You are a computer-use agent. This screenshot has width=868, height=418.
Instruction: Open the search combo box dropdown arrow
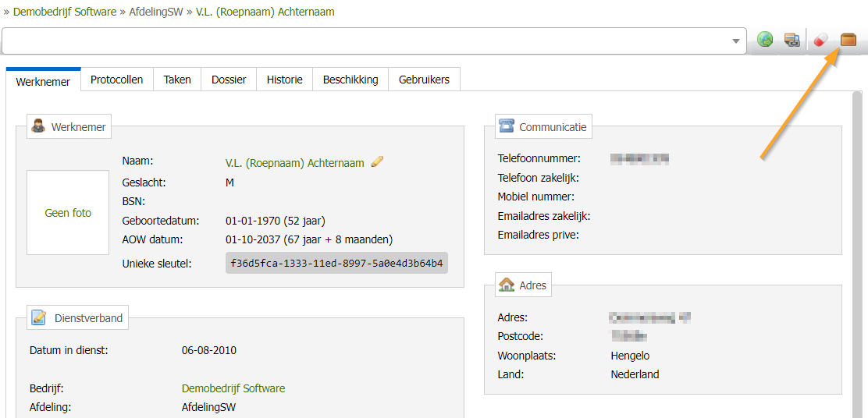736,41
